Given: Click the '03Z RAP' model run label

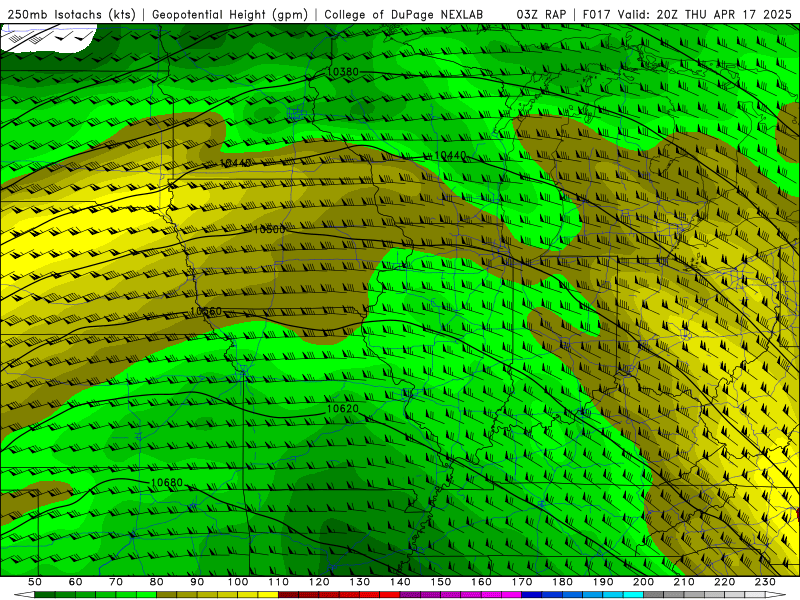Looking at the screenshot, I should pyautogui.click(x=541, y=14).
